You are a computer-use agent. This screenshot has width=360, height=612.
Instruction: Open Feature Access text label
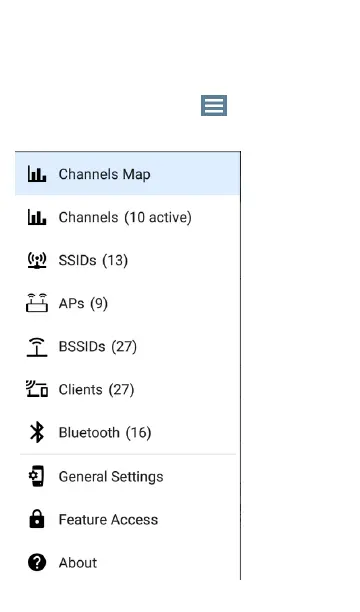(x=108, y=519)
